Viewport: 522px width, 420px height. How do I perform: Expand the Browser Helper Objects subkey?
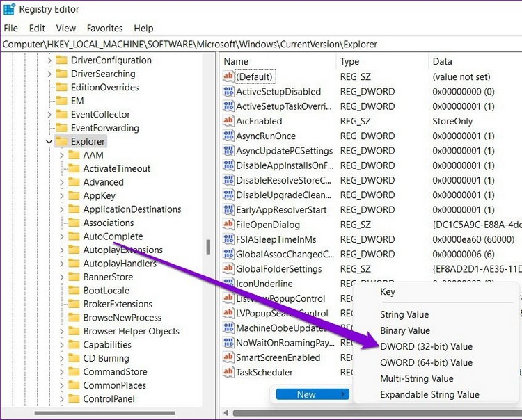[x=61, y=331]
